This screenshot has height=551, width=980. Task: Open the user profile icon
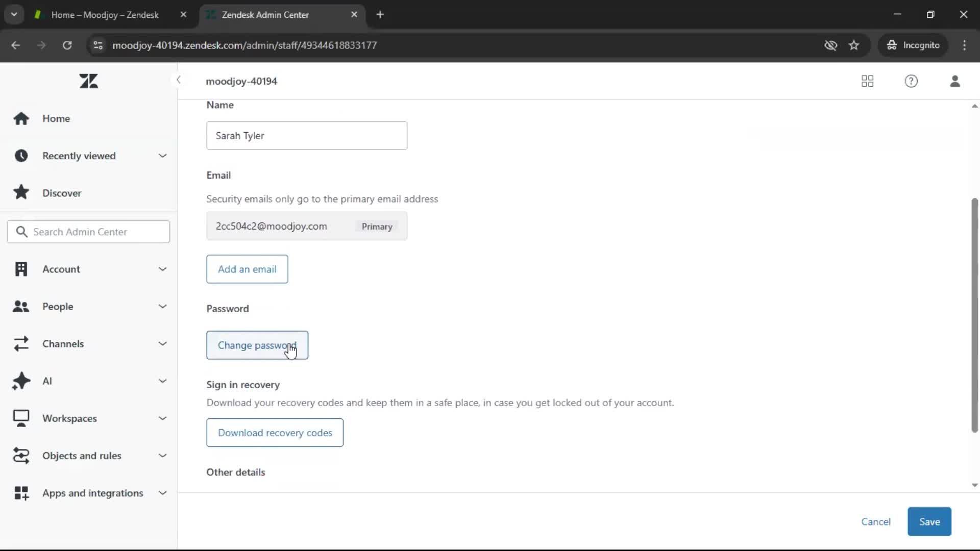(x=955, y=81)
